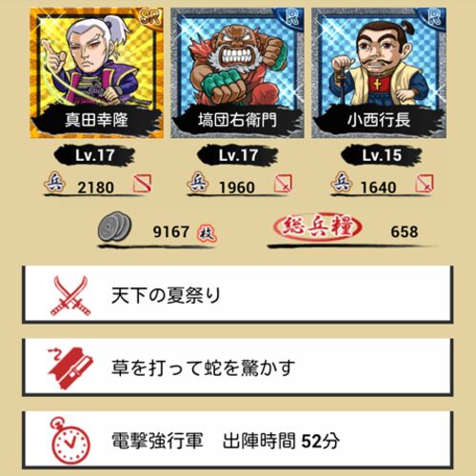Tap red weapon icon under 真田幸隆
This screenshot has width=476, height=476.
(142, 183)
